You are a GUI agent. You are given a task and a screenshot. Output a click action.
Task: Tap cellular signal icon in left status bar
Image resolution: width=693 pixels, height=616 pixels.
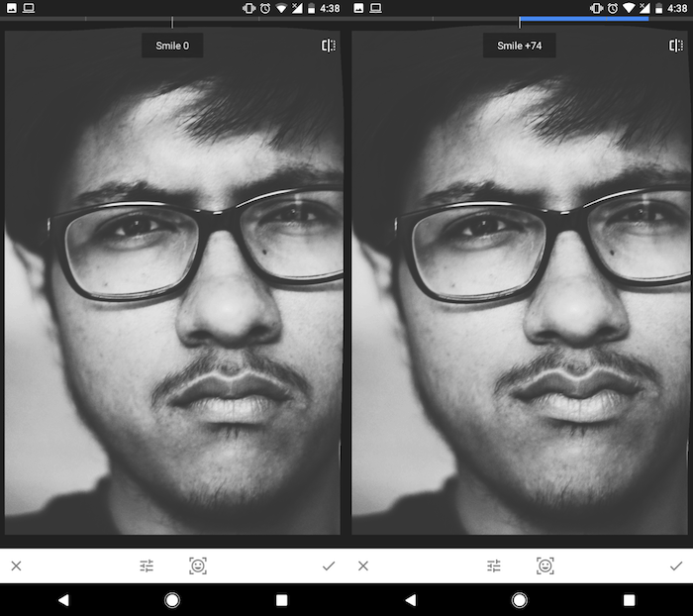point(297,8)
